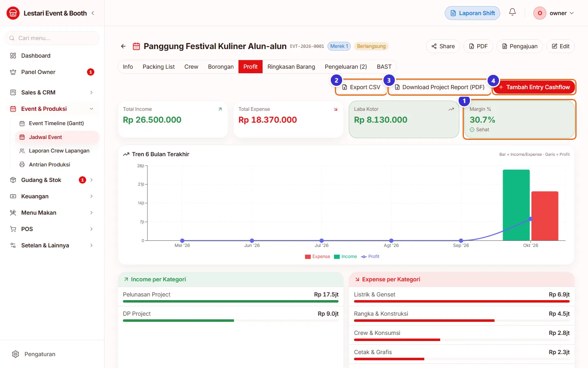Open Laporan Crew Lapangan
The height and width of the screenshot is (368, 588).
tap(56, 150)
